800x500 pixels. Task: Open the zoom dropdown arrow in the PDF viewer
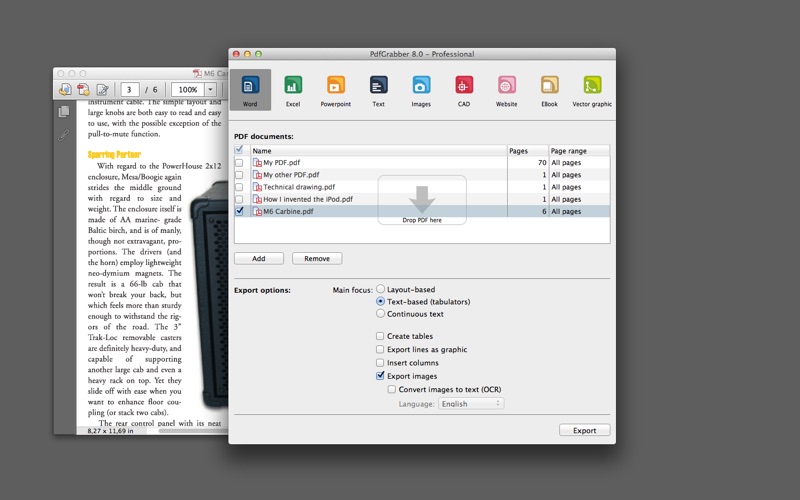(210, 90)
